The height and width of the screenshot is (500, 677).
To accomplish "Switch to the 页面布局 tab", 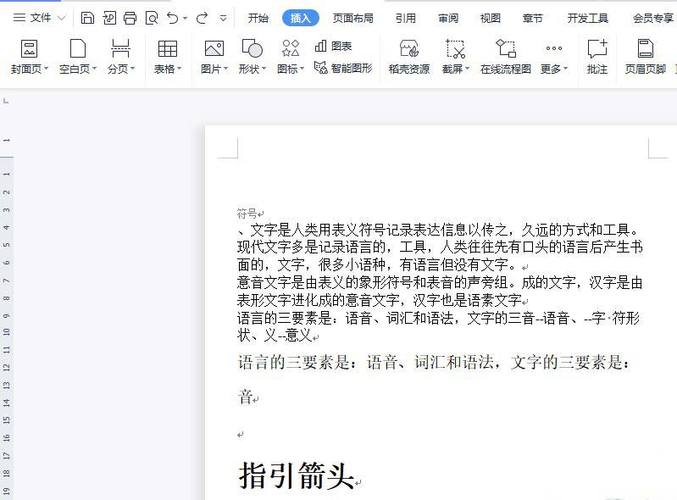I will [x=353, y=18].
